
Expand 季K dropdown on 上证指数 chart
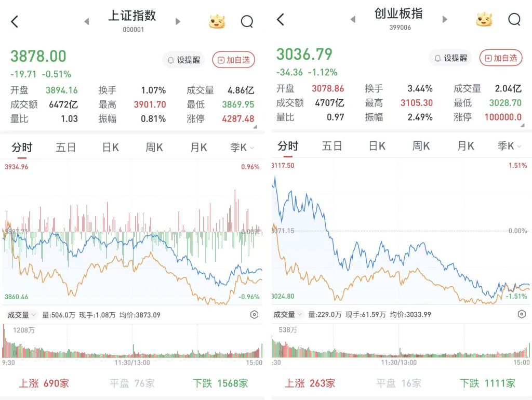point(242,148)
